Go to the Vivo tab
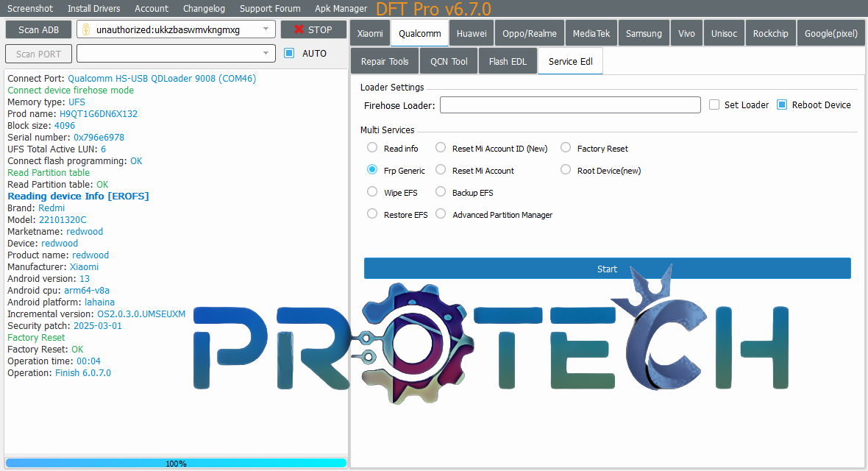 click(686, 33)
